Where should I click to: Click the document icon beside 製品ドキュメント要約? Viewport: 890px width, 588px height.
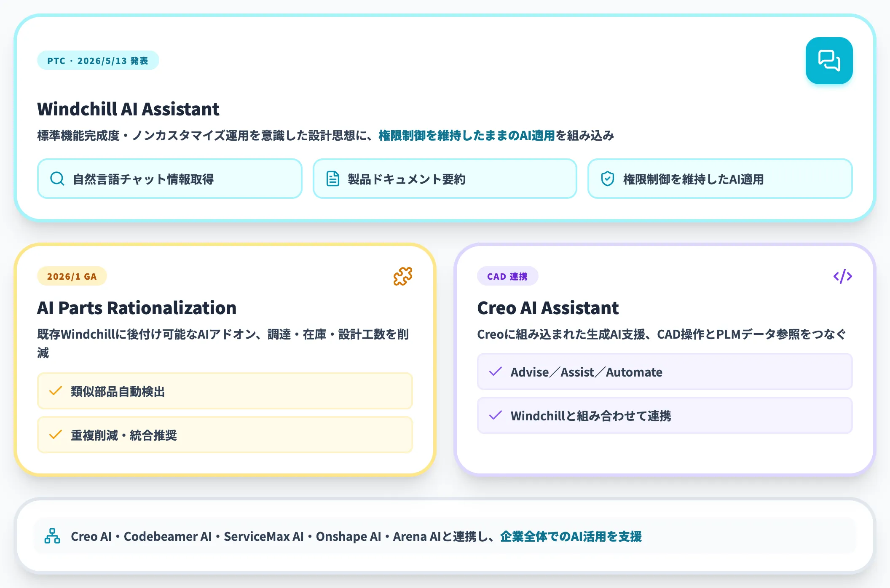click(x=333, y=179)
